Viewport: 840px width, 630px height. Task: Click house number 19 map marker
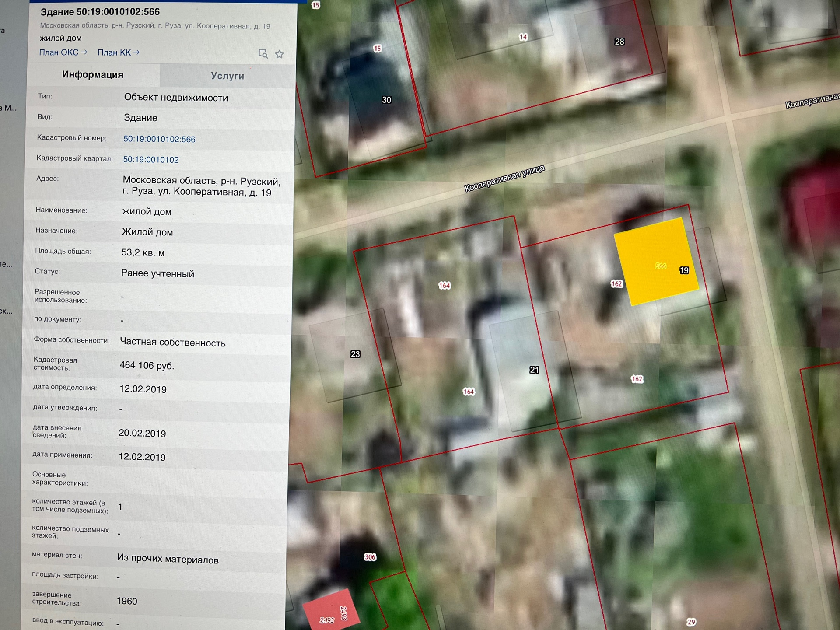coord(684,270)
